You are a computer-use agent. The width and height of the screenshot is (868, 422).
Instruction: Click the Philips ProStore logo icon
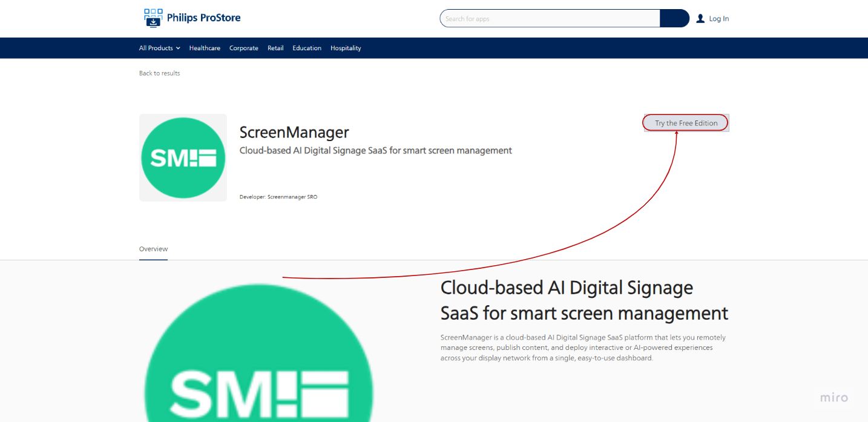153,18
